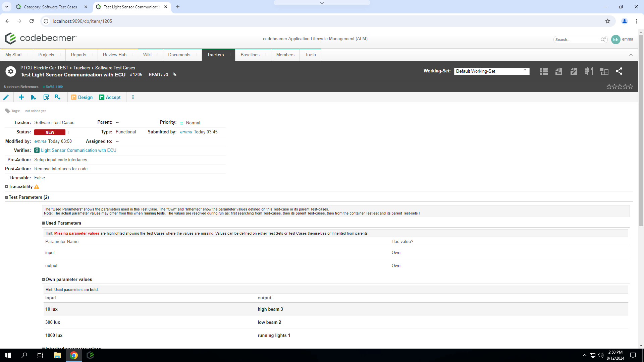The height and width of the screenshot is (362, 644).
Task: Click the add review (R+) icon
Action: click(x=58, y=97)
